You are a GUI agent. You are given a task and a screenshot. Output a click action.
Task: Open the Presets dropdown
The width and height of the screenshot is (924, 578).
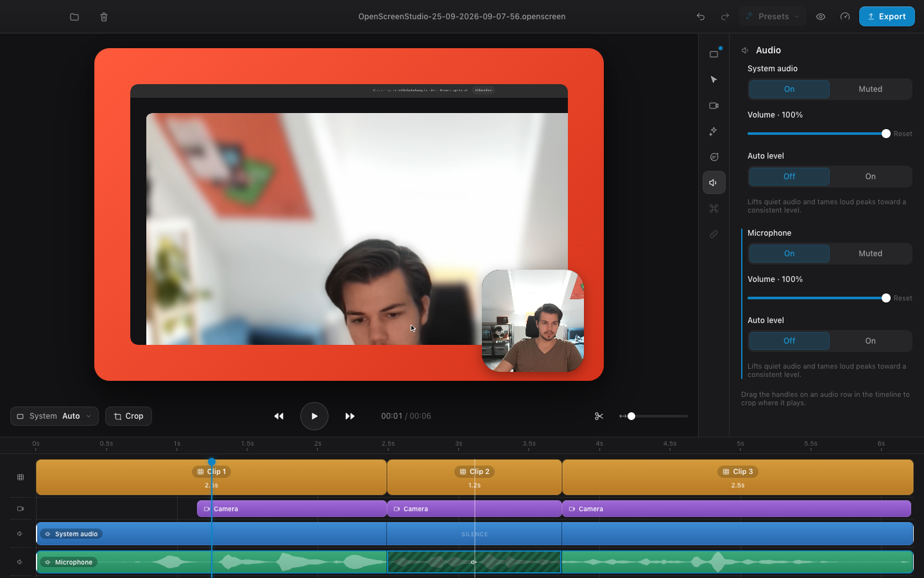773,17
